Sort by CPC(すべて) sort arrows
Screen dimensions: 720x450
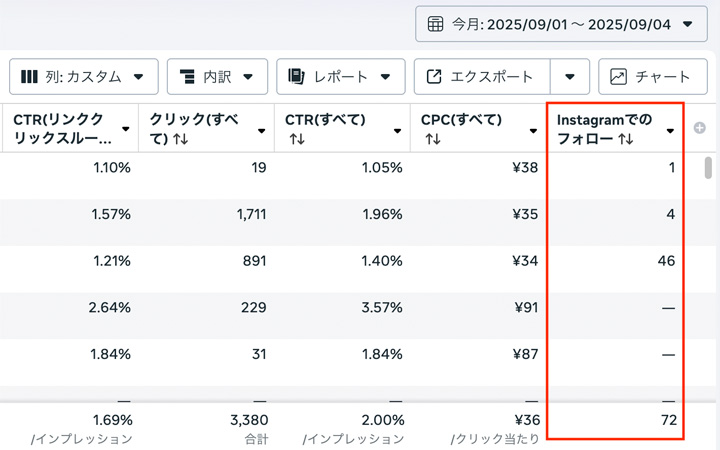433,139
